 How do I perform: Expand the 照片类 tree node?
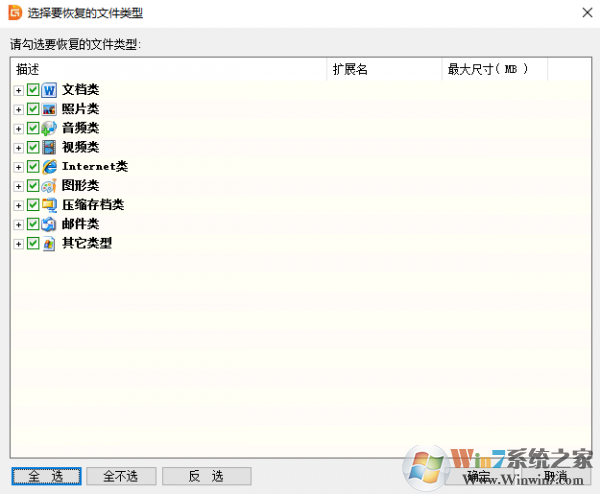(x=18, y=110)
